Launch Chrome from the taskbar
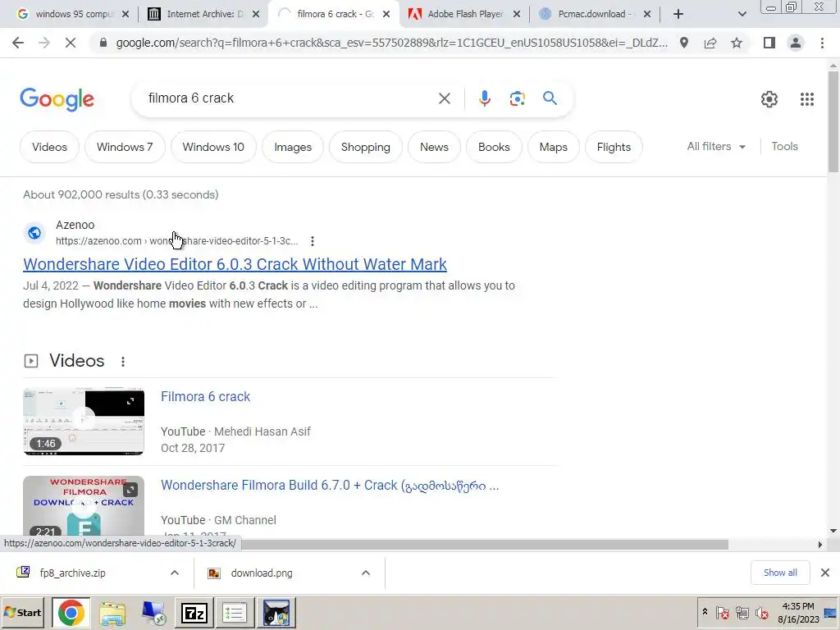Image resolution: width=840 pixels, height=630 pixels. [x=71, y=613]
